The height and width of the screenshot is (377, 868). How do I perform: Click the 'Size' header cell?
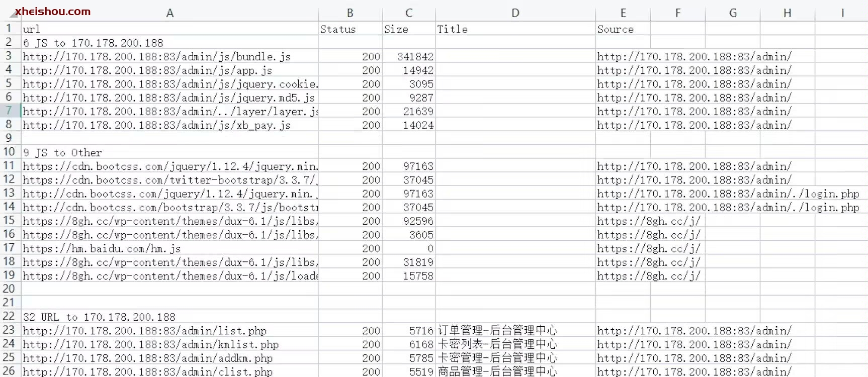[x=409, y=29]
